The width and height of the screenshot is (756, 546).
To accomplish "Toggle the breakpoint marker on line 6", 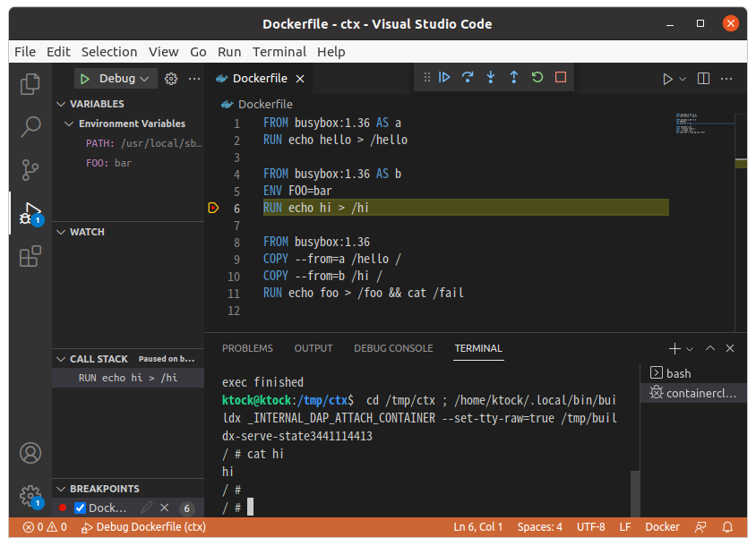I will click(213, 208).
